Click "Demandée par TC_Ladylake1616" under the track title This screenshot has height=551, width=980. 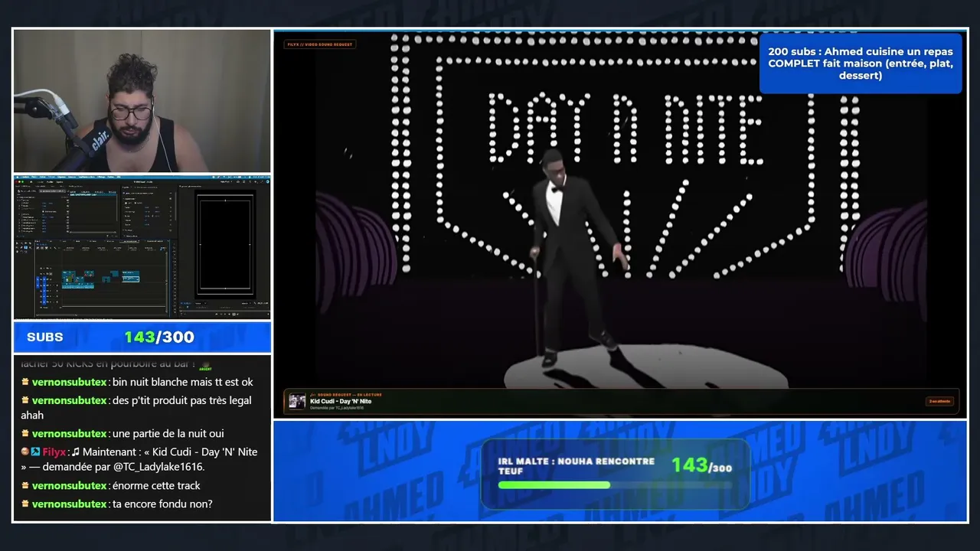tap(337, 408)
